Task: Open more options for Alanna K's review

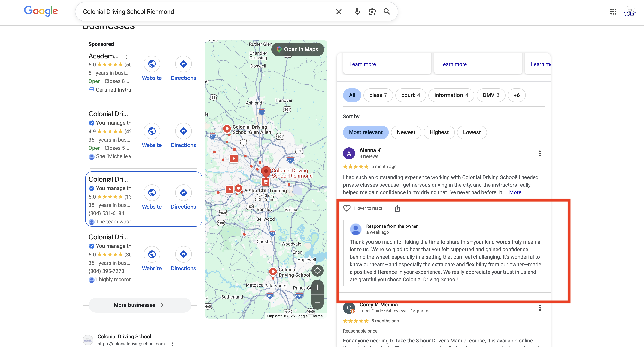Action: [540, 153]
